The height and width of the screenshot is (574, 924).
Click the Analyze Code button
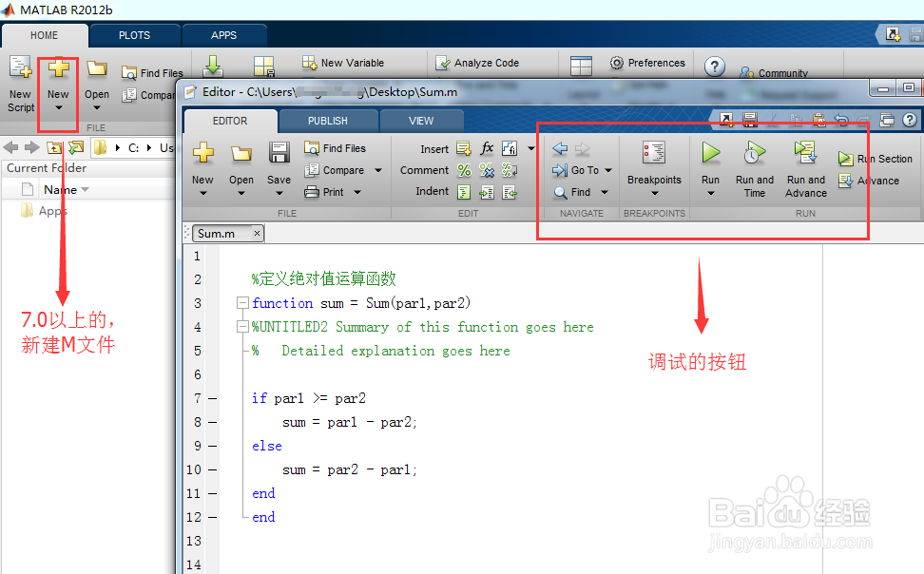tap(477, 63)
